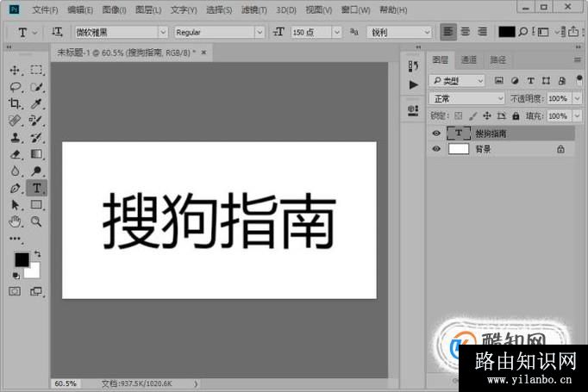Filter layers by smart objects

(x=562, y=81)
